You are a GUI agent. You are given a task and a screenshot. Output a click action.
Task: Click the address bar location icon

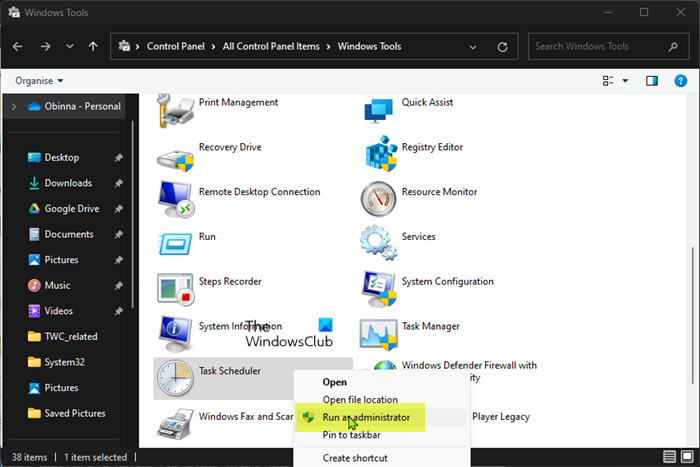(x=124, y=46)
